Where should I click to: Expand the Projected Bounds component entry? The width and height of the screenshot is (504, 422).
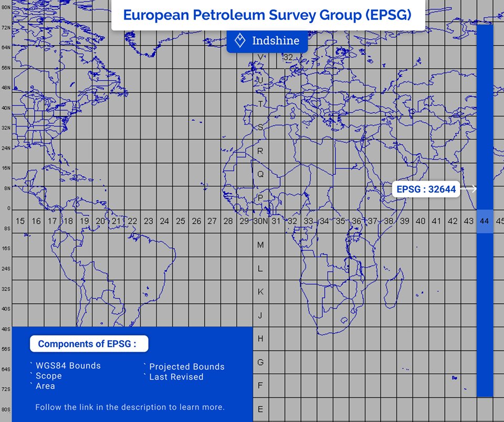coord(186,367)
